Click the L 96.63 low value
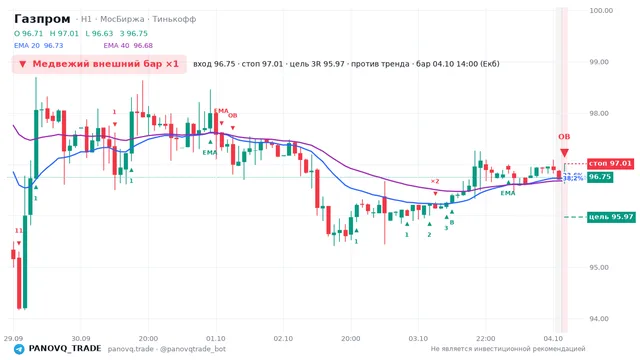Viewport: 640px width, 360px height. 99,33
